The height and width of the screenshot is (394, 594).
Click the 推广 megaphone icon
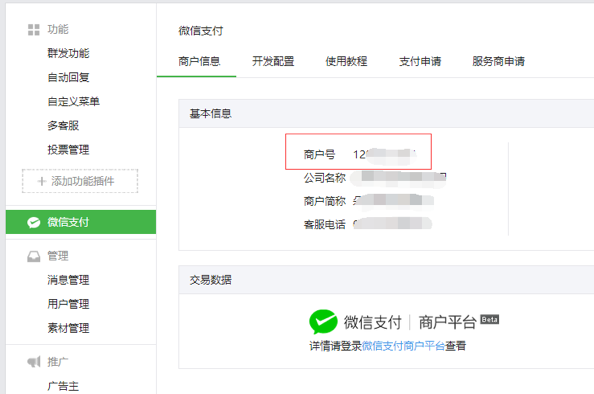point(34,362)
